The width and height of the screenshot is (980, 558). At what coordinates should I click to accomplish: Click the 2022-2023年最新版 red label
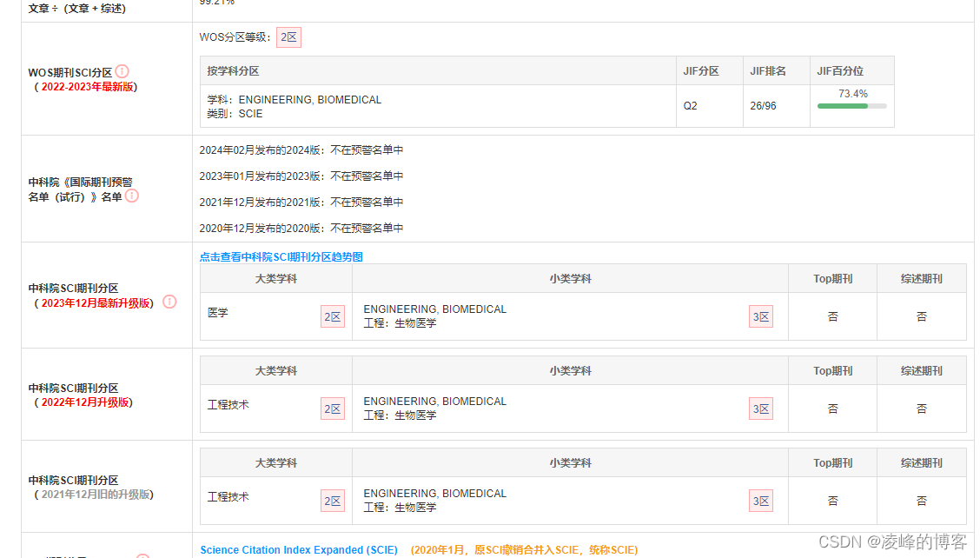88,86
